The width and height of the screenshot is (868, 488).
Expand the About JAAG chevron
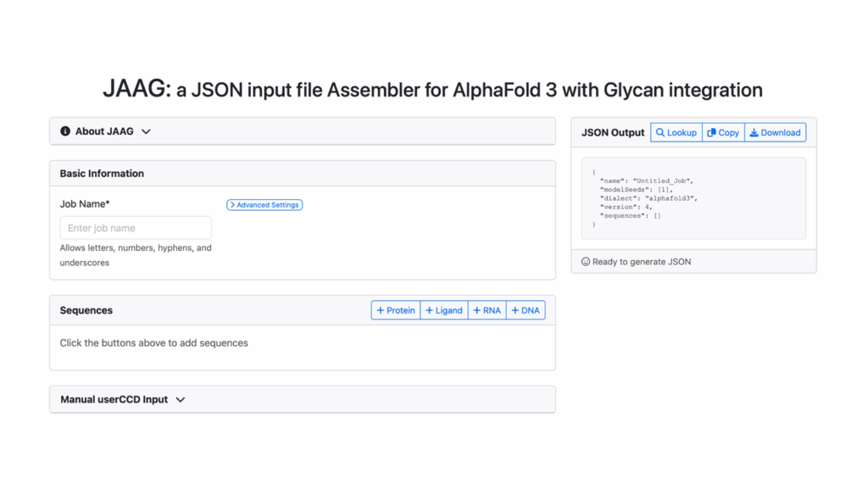[146, 131]
